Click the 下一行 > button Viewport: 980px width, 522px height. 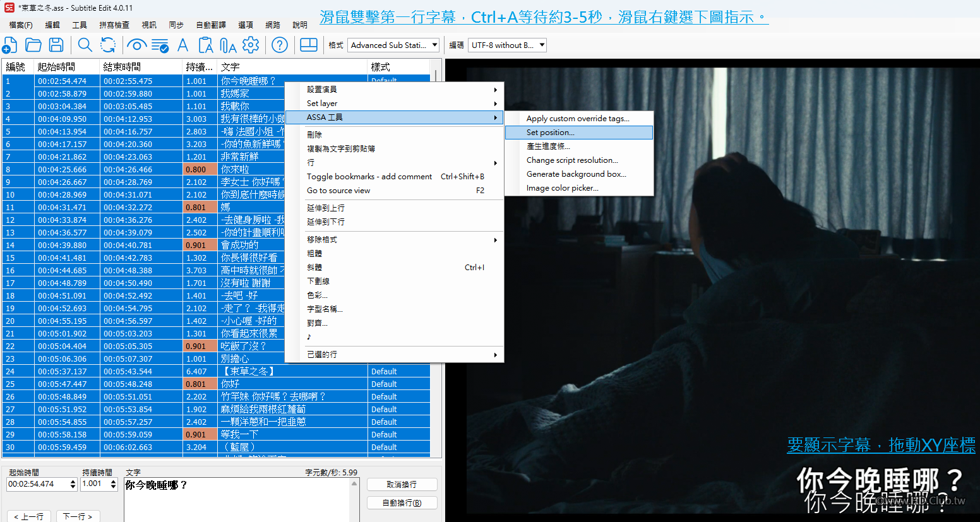pyautogui.click(x=78, y=516)
